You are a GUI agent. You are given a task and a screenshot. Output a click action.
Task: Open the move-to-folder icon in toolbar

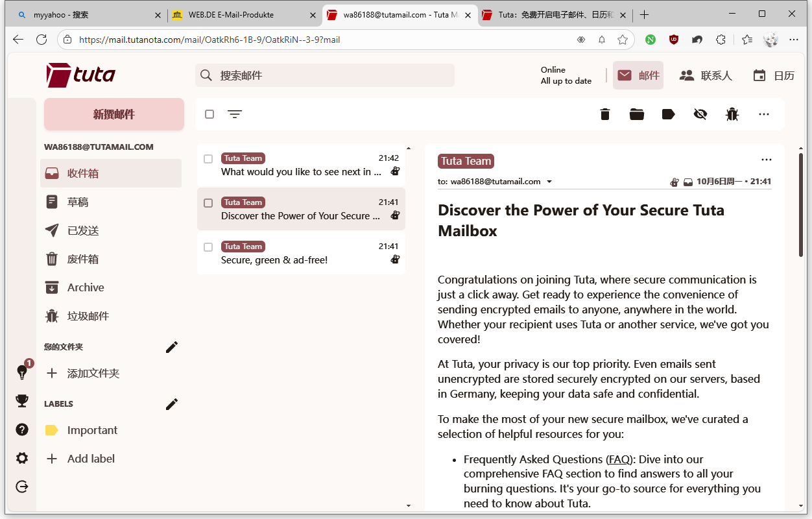tap(636, 114)
